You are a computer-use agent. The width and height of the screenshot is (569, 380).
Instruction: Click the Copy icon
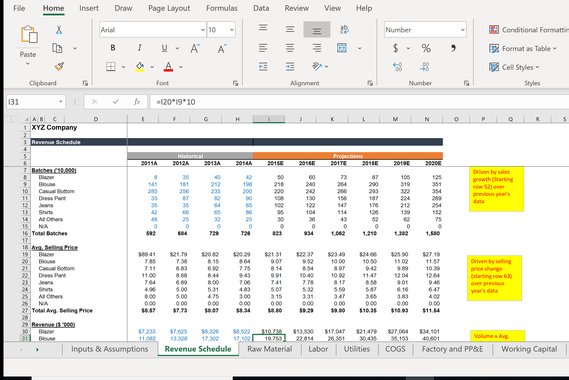pos(57,48)
